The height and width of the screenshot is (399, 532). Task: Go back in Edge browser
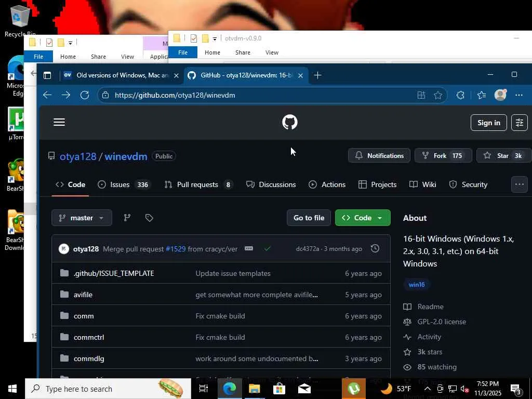pos(47,95)
